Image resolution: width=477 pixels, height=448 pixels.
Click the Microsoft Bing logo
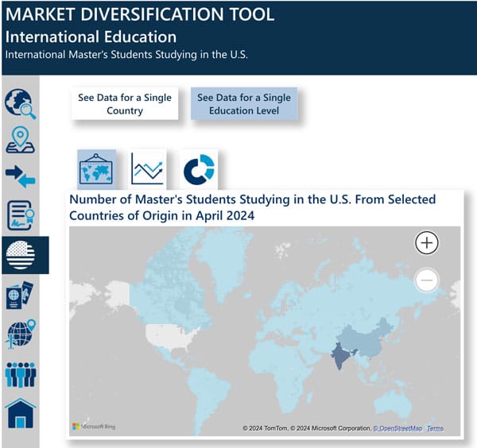click(94, 427)
